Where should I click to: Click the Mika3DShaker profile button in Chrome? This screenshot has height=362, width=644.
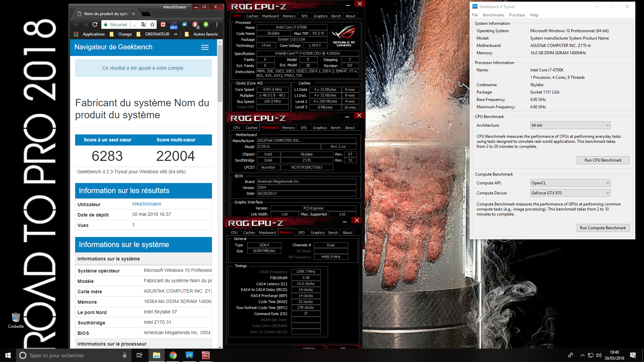coord(174,7)
